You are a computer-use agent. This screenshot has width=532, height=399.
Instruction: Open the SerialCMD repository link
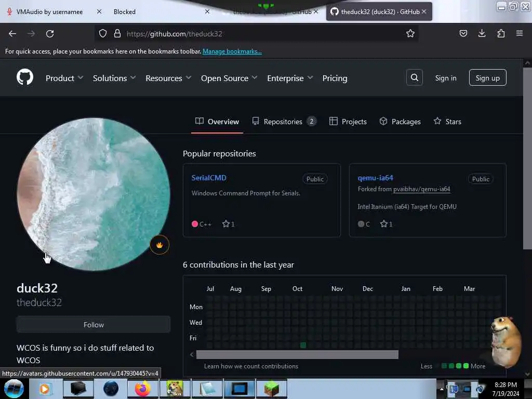(209, 178)
